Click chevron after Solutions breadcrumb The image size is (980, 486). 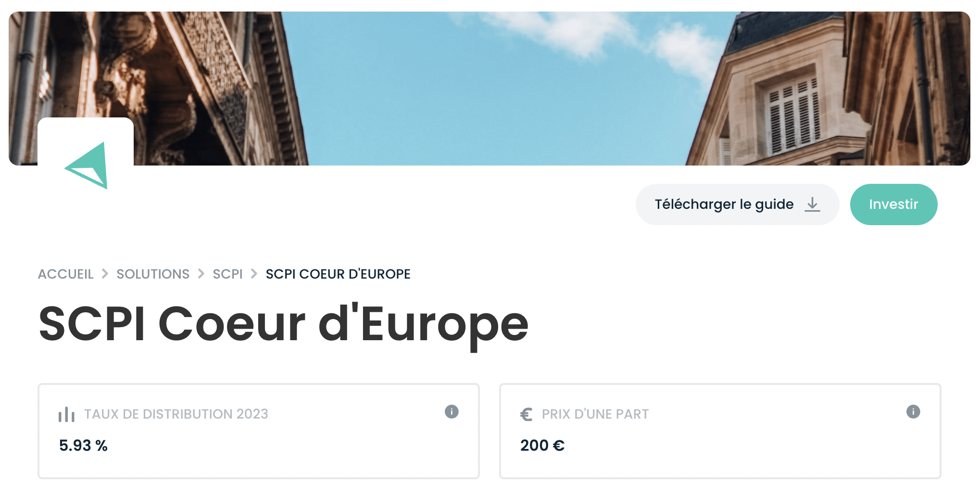tap(201, 274)
